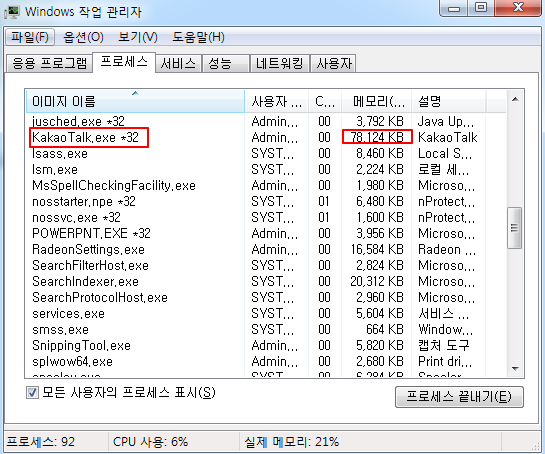Viewport: 545px width, 454px height.
Task: Open the 옵션(O) menu
Action: tap(83, 37)
